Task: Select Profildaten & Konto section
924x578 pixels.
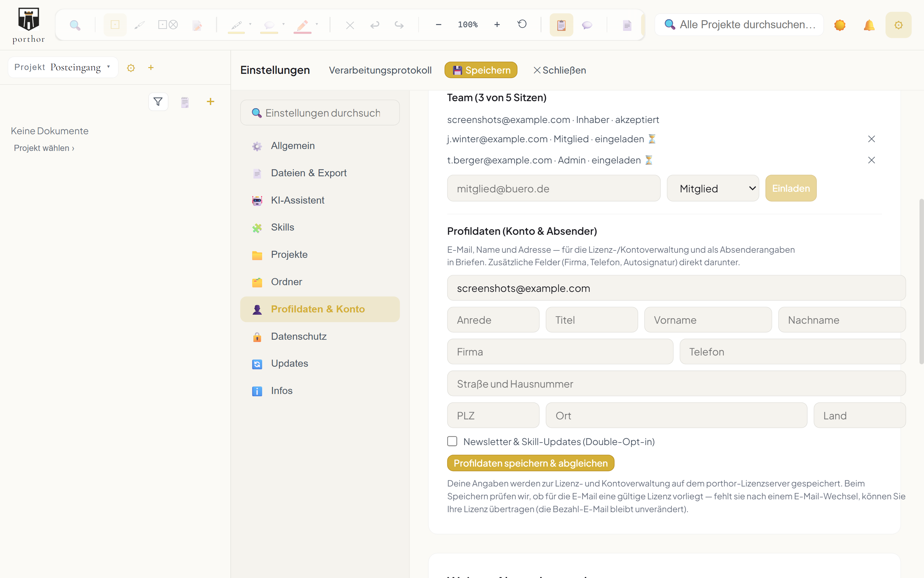Action: click(320, 309)
